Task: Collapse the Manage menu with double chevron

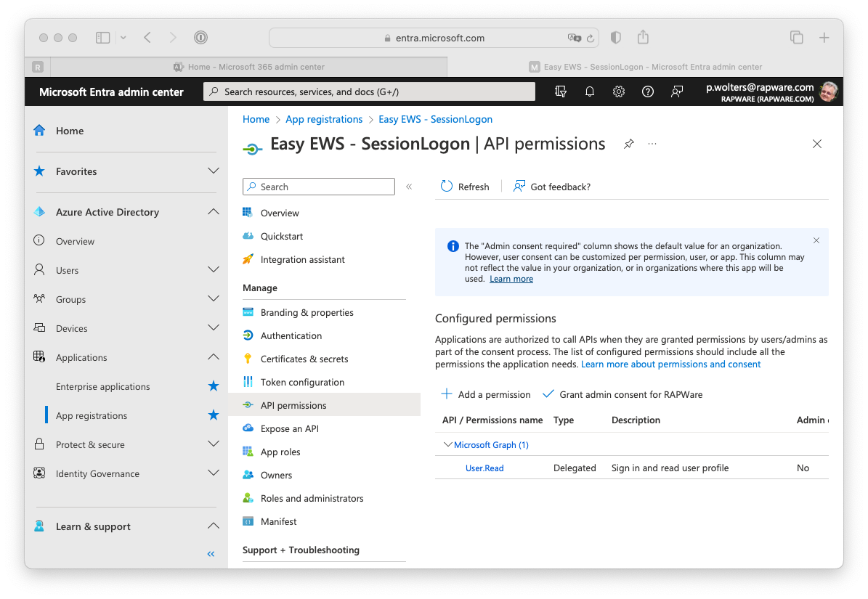Action: (409, 187)
